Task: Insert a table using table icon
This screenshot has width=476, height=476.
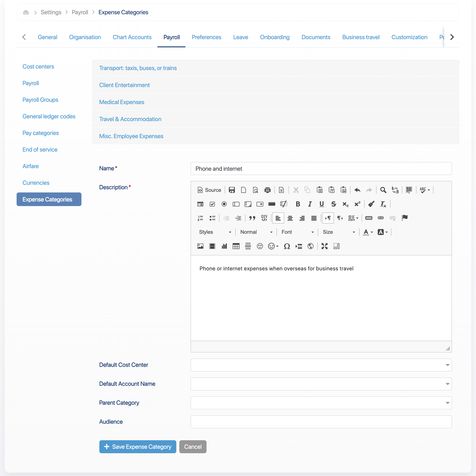Action: click(236, 246)
